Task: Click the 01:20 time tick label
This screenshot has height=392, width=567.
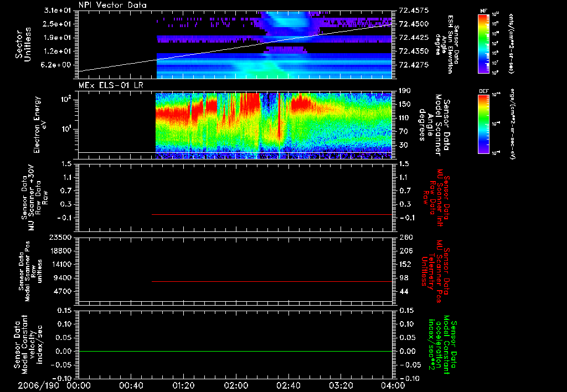Action: pyautogui.click(x=183, y=385)
